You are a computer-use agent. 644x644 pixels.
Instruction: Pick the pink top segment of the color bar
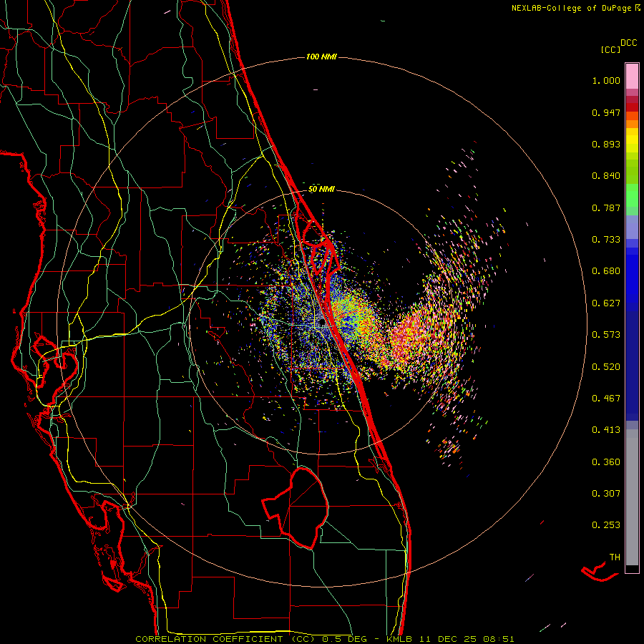pos(632,77)
